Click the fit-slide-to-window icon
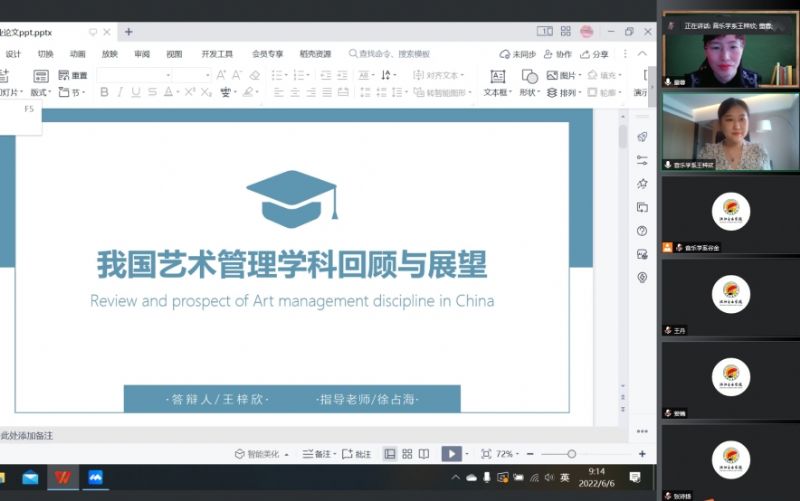This screenshot has width=800, height=501. tap(486, 454)
